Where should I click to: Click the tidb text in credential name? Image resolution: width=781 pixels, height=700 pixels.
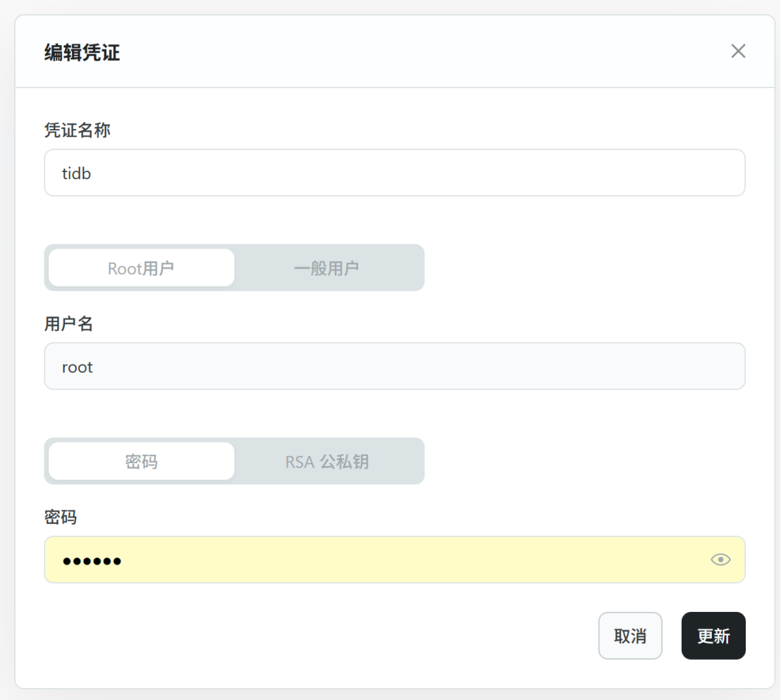tap(76, 173)
